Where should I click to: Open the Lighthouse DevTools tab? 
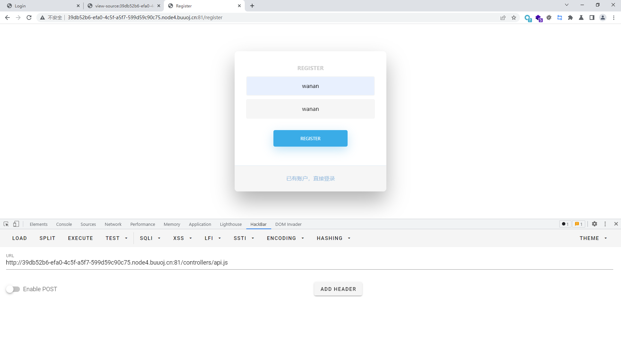click(x=231, y=224)
